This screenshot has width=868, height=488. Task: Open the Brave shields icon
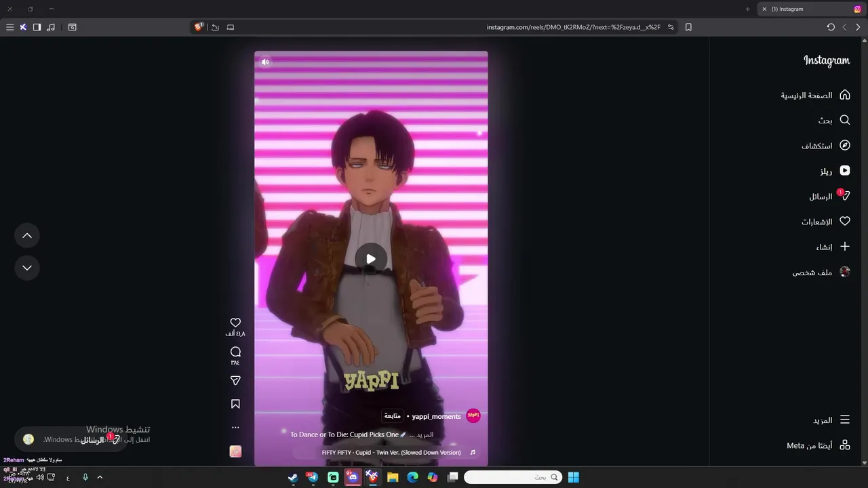point(199,27)
